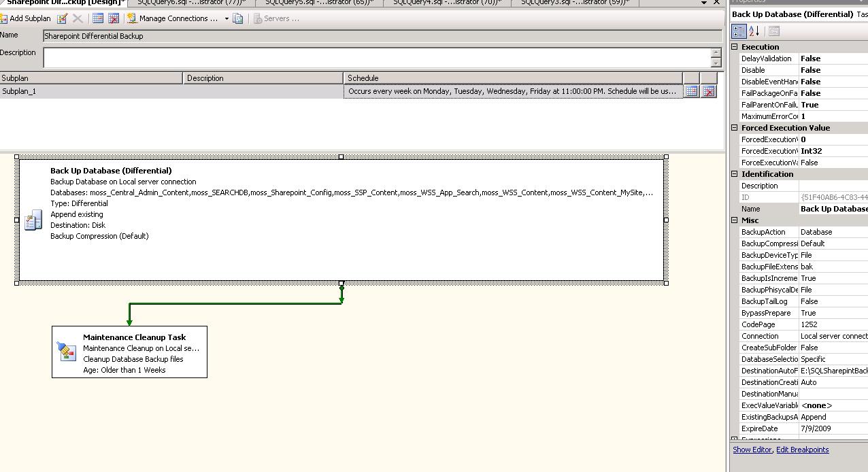
Task: Switch Properties panel to Categorized view
Action: (739, 31)
